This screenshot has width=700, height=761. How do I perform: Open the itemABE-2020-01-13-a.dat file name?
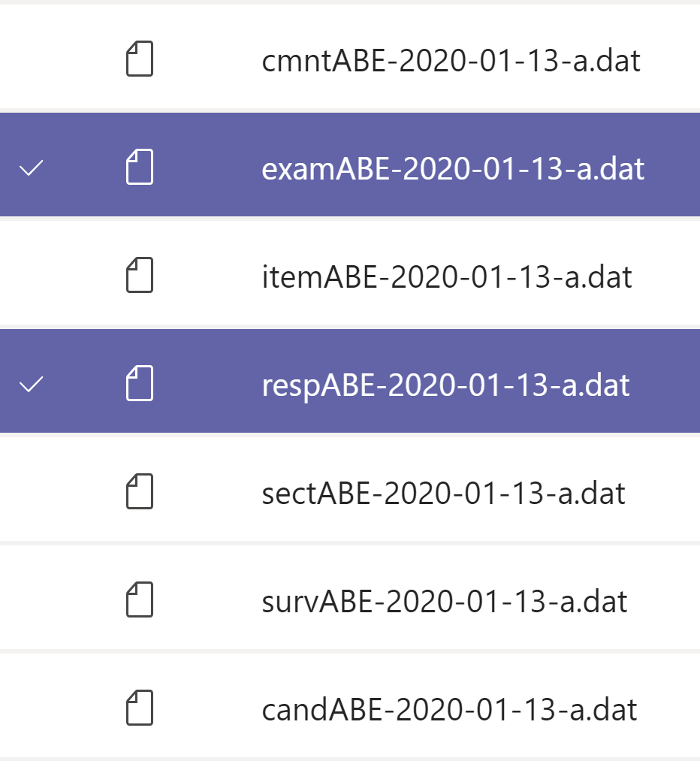pyautogui.click(x=447, y=276)
